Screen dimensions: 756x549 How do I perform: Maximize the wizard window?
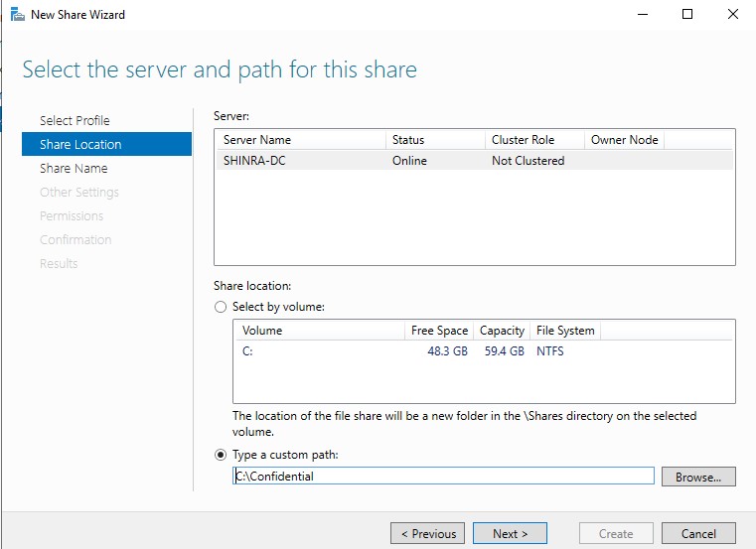686,15
